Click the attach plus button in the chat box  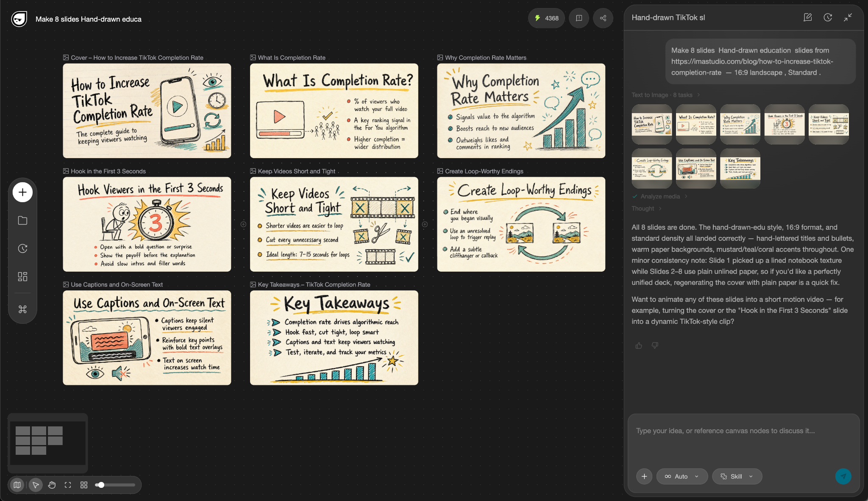click(644, 476)
